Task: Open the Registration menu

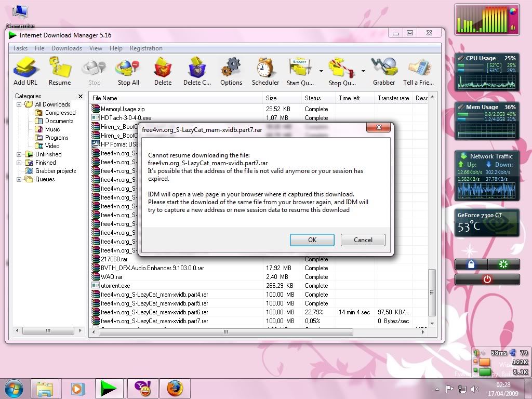Action: (146, 48)
